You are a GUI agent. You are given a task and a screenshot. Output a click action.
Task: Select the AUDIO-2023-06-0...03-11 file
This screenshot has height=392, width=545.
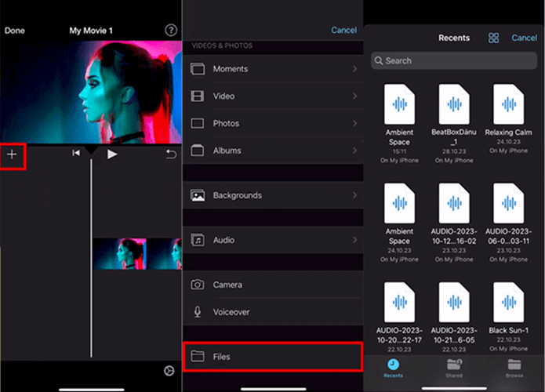(x=508, y=223)
